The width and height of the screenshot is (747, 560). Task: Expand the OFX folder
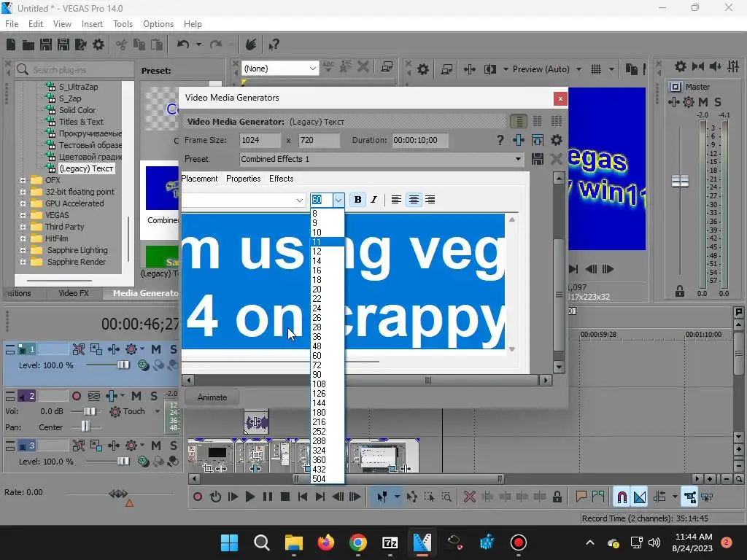(23, 181)
